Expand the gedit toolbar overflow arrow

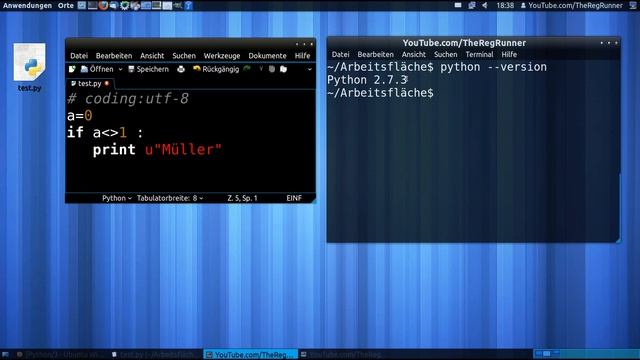tap(309, 69)
